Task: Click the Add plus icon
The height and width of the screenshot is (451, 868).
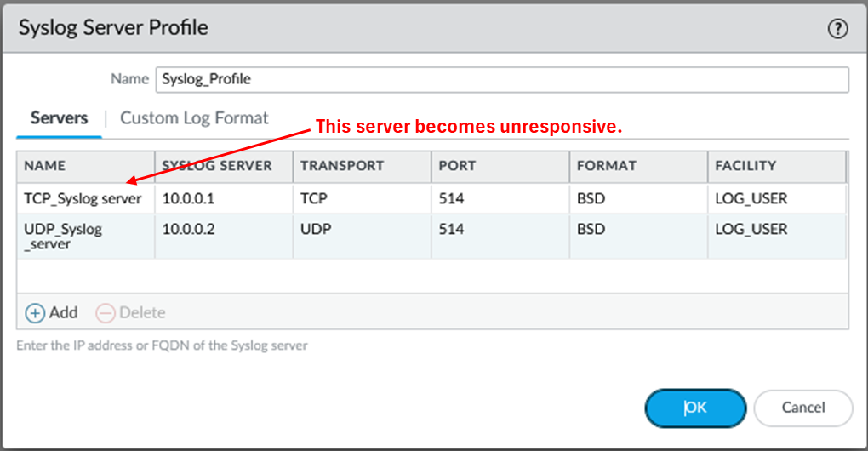Action: (35, 313)
